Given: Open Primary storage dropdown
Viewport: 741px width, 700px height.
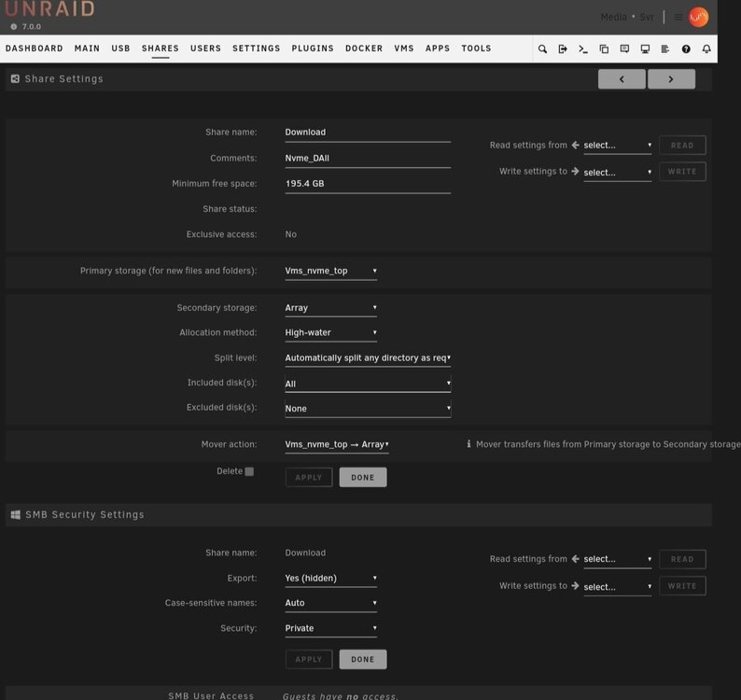Looking at the screenshot, I should (330, 271).
